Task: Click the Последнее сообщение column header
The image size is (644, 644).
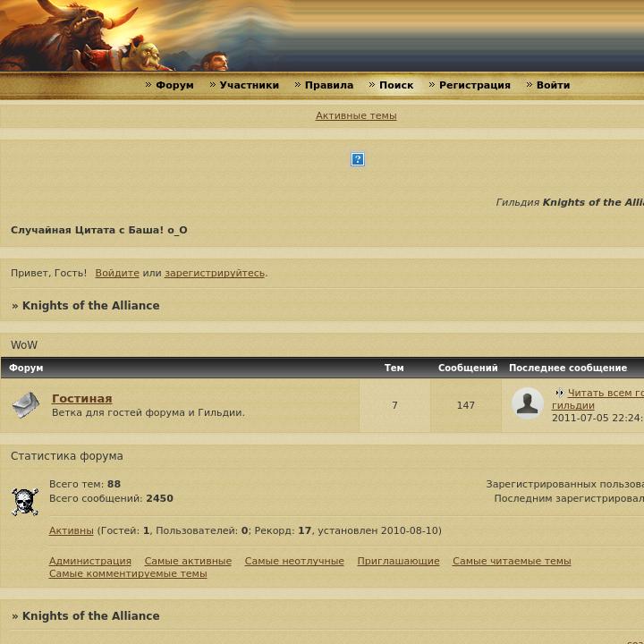Action: pyautogui.click(x=568, y=368)
